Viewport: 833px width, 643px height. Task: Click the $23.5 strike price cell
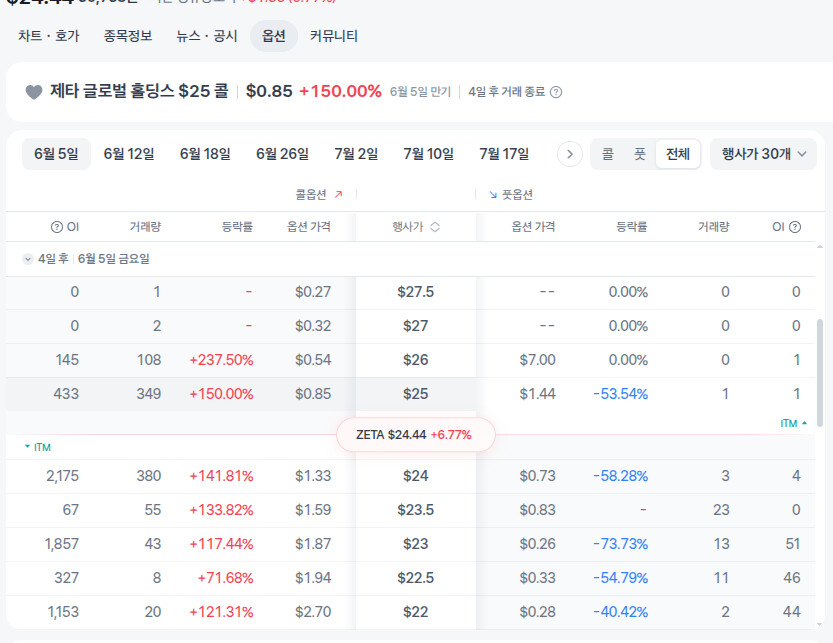(415, 510)
